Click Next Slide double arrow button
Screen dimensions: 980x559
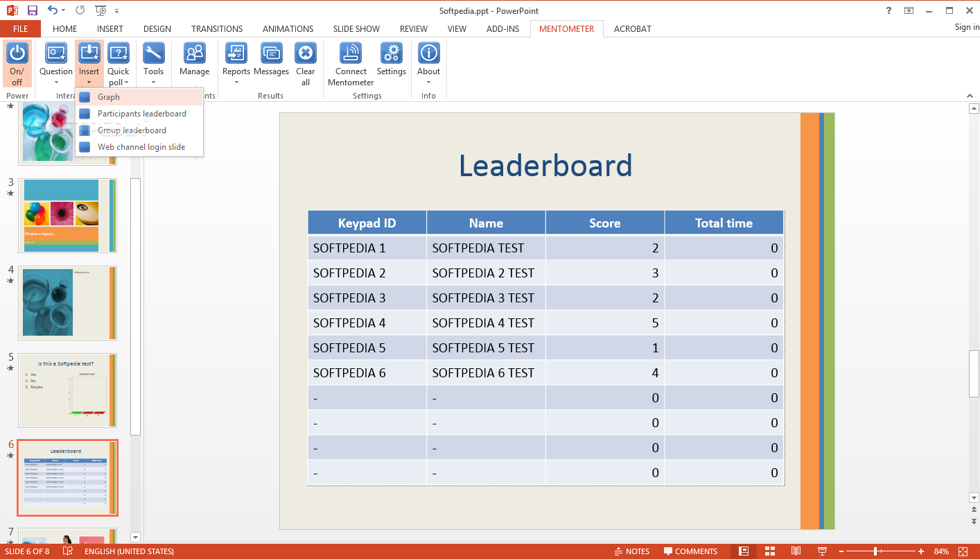(974, 522)
